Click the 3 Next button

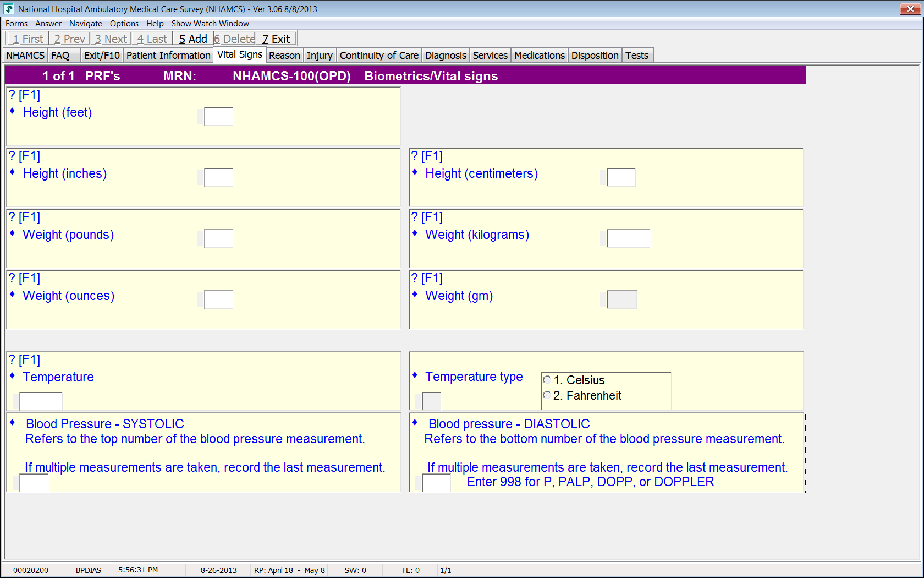click(111, 39)
